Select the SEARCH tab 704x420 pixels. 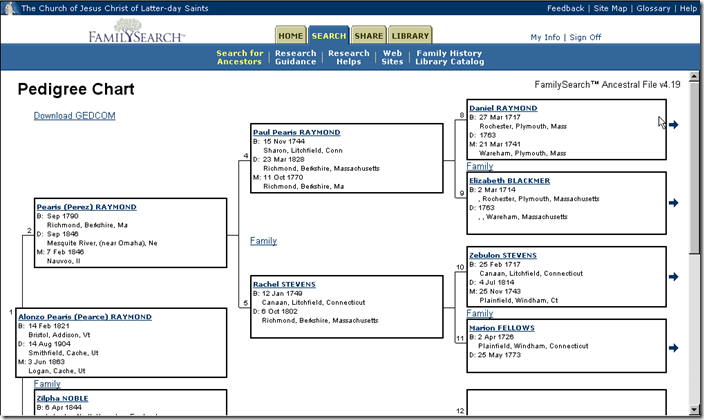(328, 36)
